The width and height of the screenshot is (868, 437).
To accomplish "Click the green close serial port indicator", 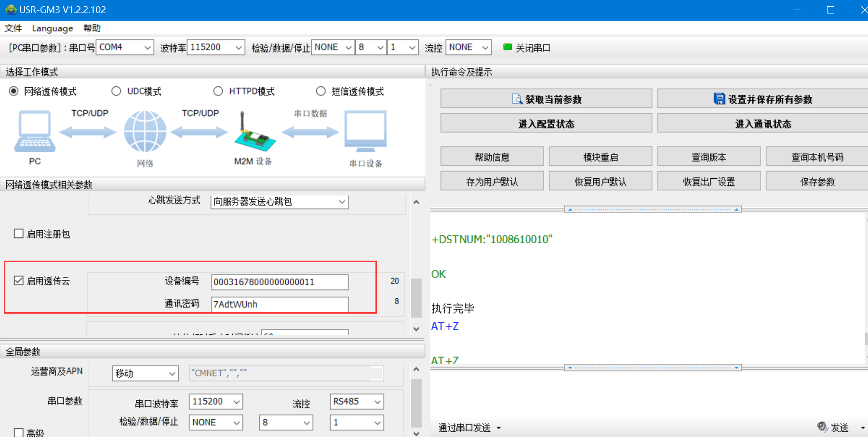I will coord(507,47).
